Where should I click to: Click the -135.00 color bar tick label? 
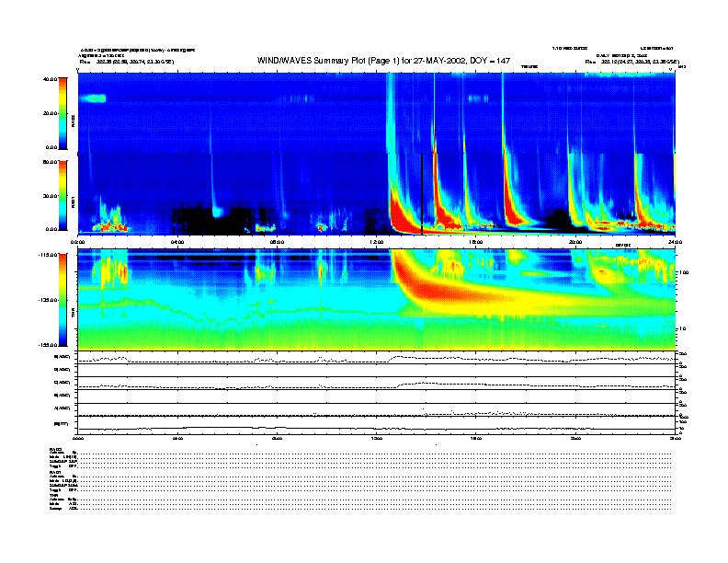[48, 300]
